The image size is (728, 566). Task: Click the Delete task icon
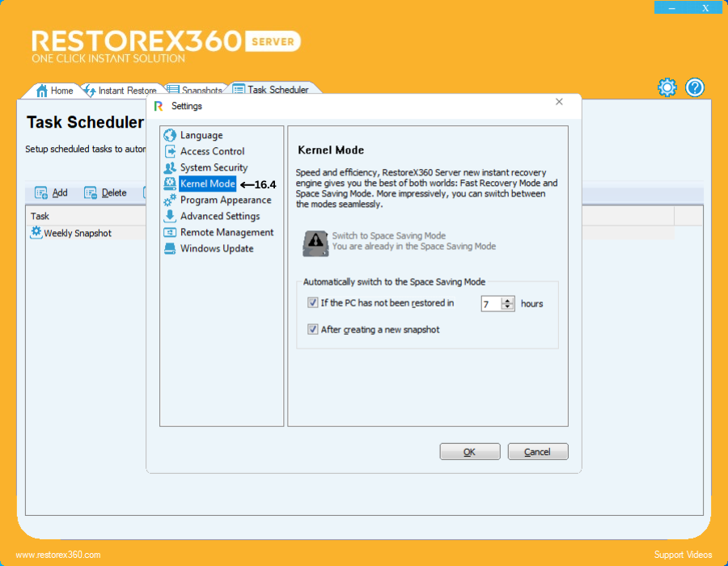(90, 193)
